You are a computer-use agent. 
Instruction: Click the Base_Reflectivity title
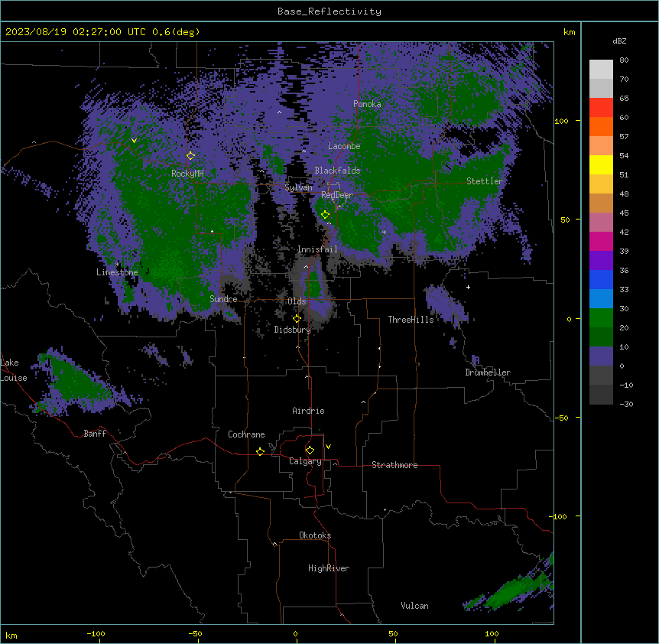[x=329, y=11]
